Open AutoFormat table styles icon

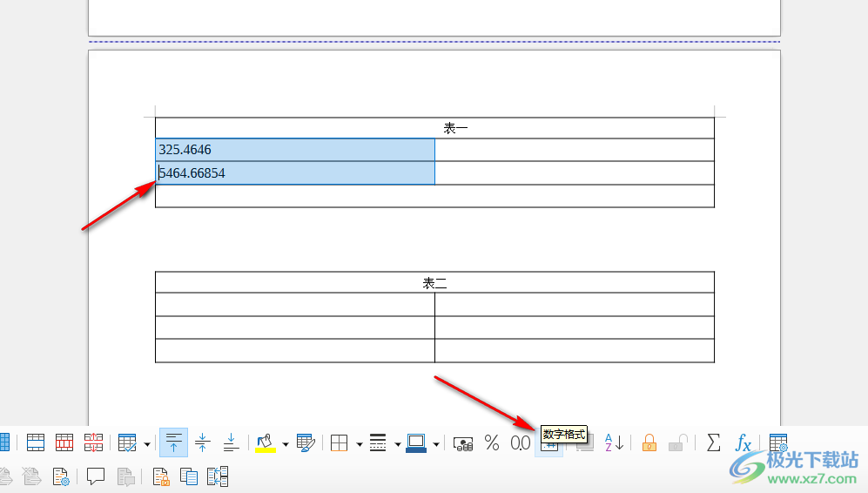pos(306,443)
